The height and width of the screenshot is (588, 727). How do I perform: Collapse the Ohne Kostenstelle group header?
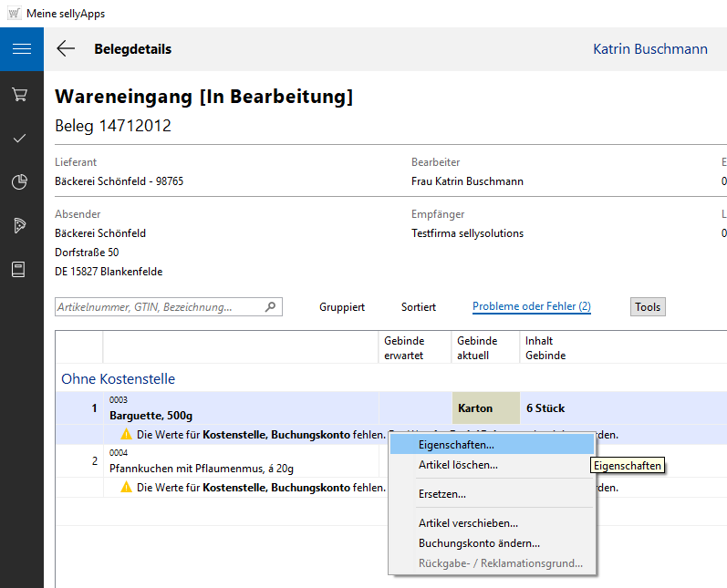119,378
